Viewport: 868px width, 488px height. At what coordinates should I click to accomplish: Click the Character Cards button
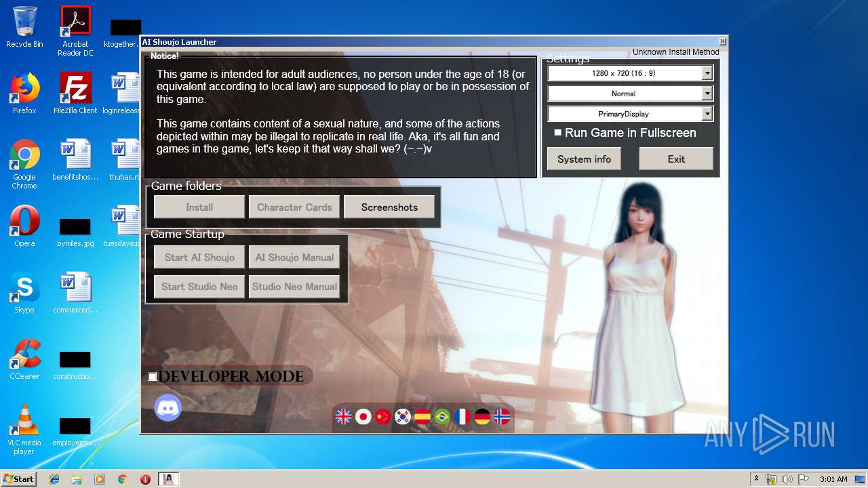click(294, 207)
